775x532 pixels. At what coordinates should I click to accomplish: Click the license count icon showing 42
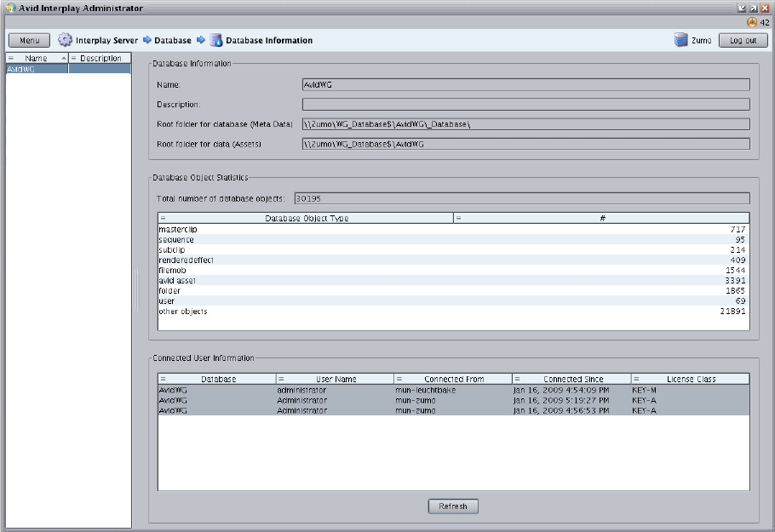(x=752, y=22)
